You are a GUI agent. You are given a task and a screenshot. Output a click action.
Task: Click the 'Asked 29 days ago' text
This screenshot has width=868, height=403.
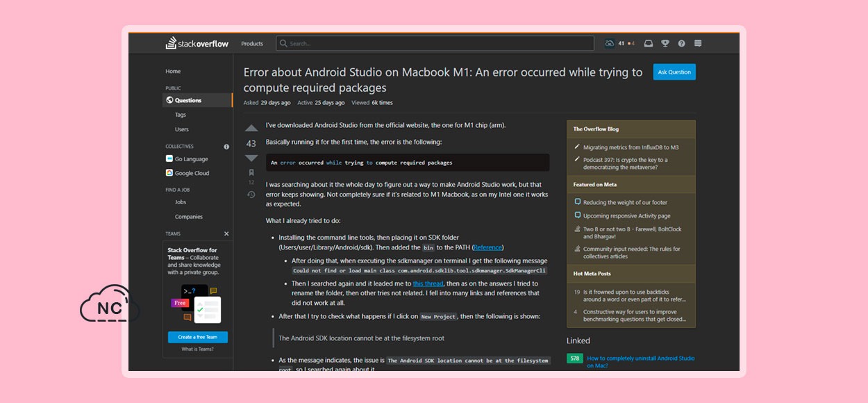(267, 103)
